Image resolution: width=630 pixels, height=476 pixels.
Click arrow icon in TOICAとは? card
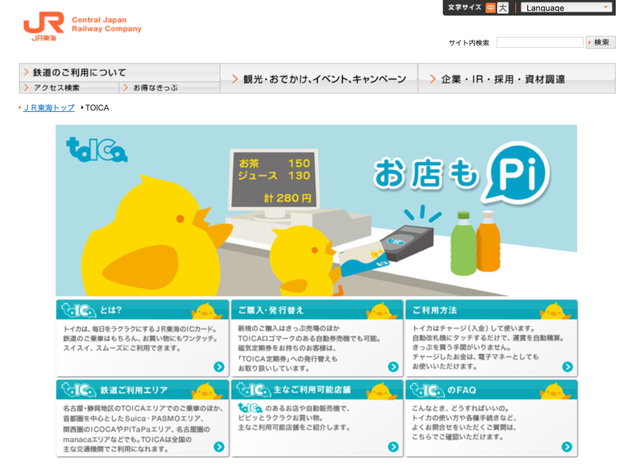(219, 367)
